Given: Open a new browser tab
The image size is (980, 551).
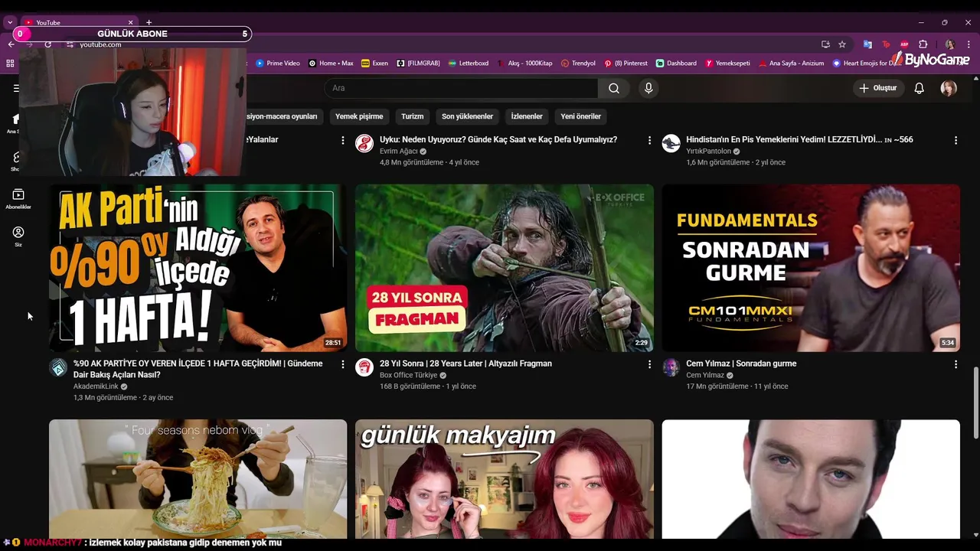Looking at the screenshot, I should coord(149,22).
